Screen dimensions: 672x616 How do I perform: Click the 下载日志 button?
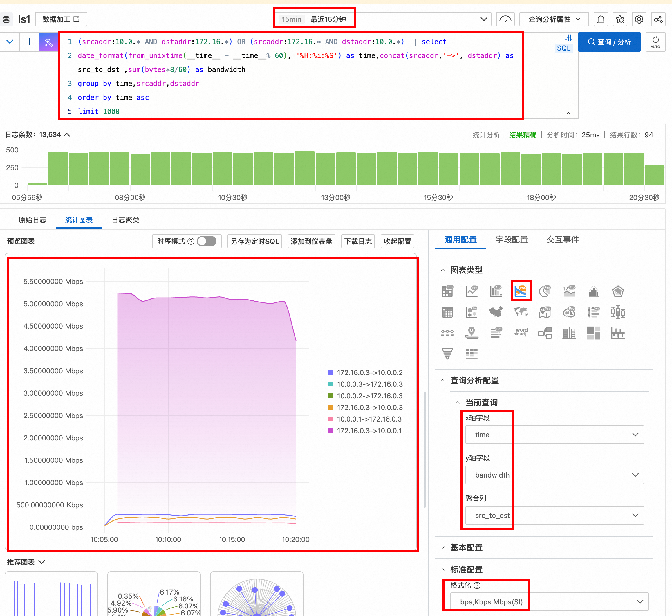358,241
